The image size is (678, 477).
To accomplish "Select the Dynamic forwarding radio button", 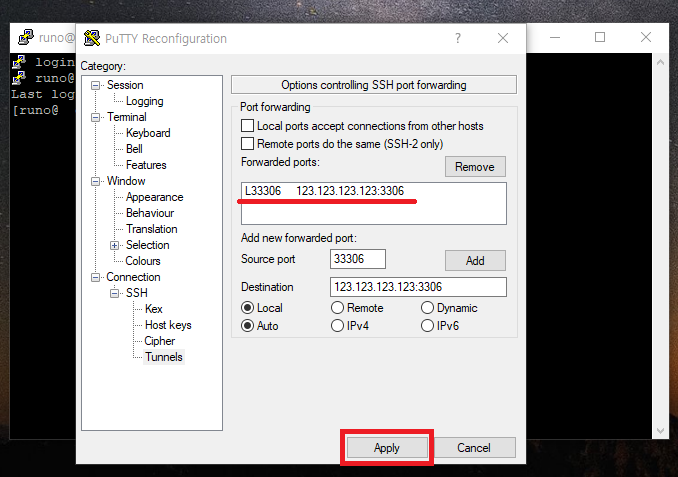I will (x=427, y=308).
